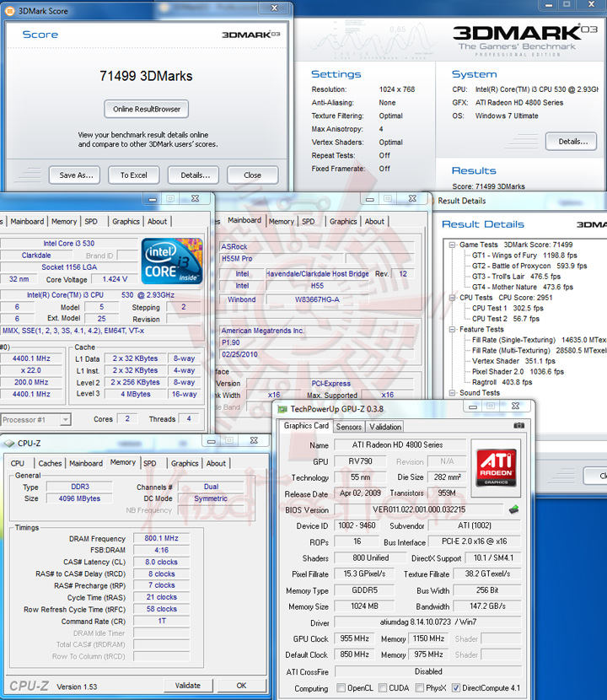Viewport: 607px width, 700px height.
Task: Open the Processor #1 selection dropdown
Action: [66, 420]
